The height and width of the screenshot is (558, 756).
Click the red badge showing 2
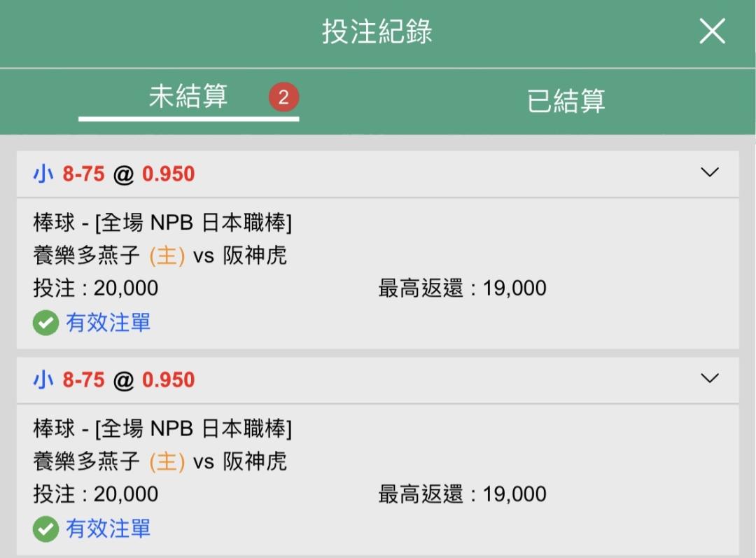[283, 97]
